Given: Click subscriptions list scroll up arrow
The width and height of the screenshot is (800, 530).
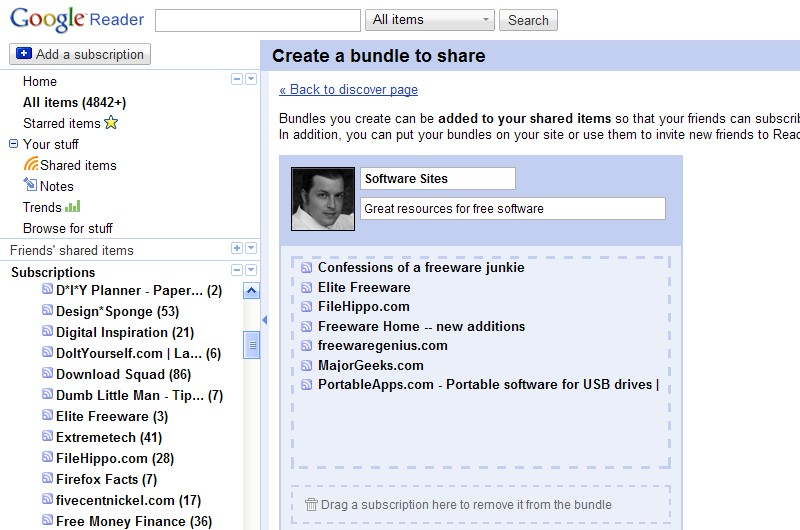Looking at the screenshot, I should click(252, 291).
